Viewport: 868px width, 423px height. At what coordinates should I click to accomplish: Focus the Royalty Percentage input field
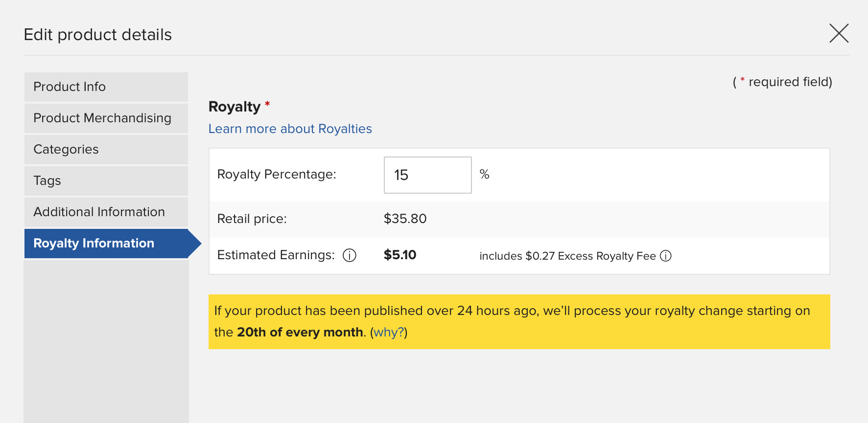tap(427, 175)
